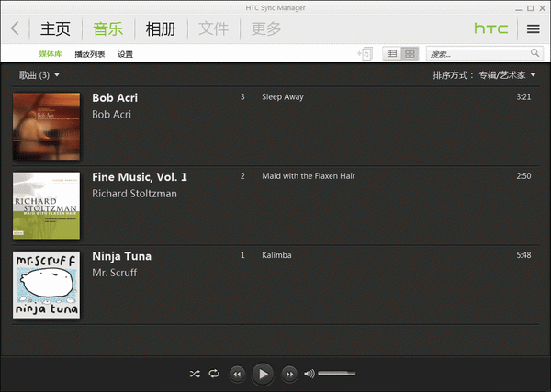Screen dimensions: 551x392
Task: Click the Ninja Tuna album title
Action: pos(121,256)
